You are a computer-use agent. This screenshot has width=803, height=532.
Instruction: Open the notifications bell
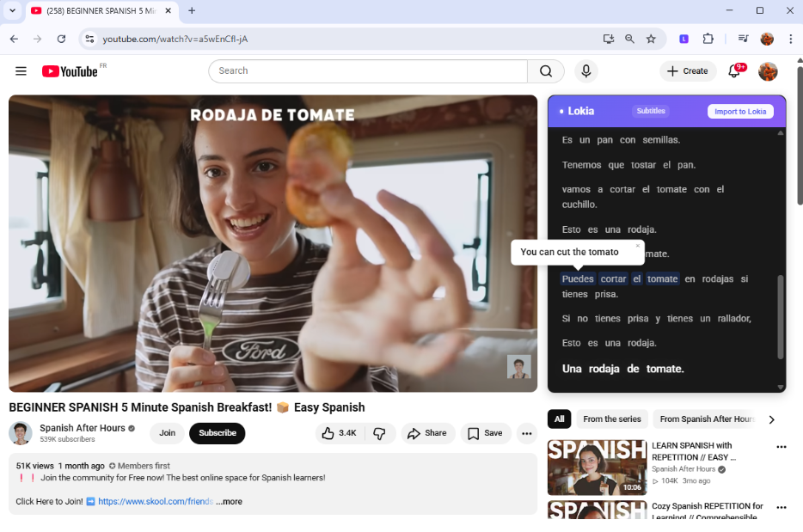tap(734, 71)
